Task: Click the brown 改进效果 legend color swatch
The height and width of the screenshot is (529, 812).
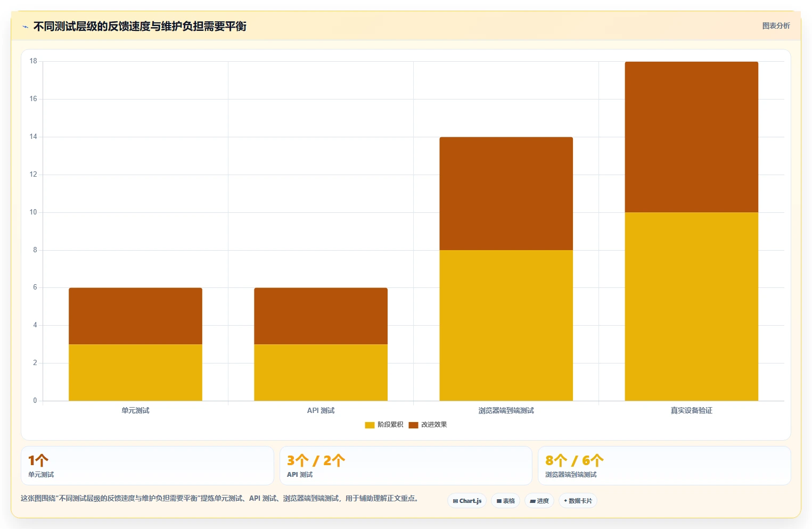Action: pyautogui.click(x=413, y=425)
